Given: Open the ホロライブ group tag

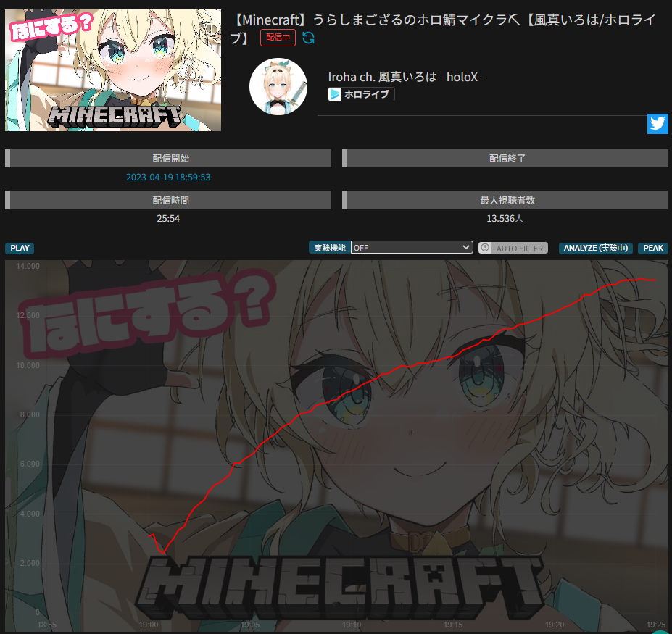Looking at the screenshot, I should tap(361, 94).
